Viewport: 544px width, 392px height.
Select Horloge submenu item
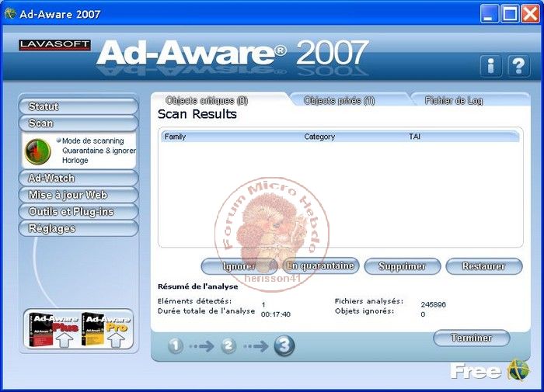(x=75, y=160)
